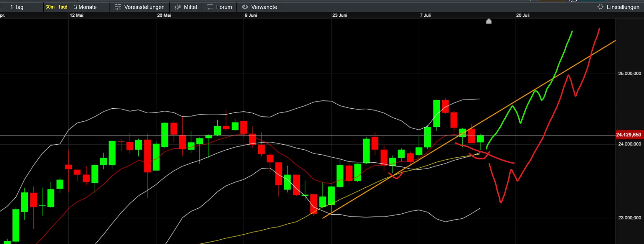
Task: Open the Einstellungen settings label
Action: (x=623, y=7)
